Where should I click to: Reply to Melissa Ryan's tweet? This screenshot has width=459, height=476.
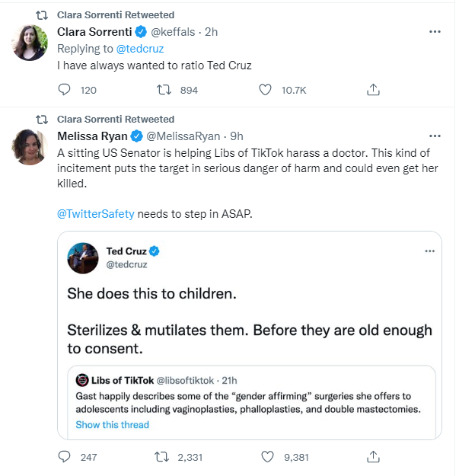tap(65, 457)
